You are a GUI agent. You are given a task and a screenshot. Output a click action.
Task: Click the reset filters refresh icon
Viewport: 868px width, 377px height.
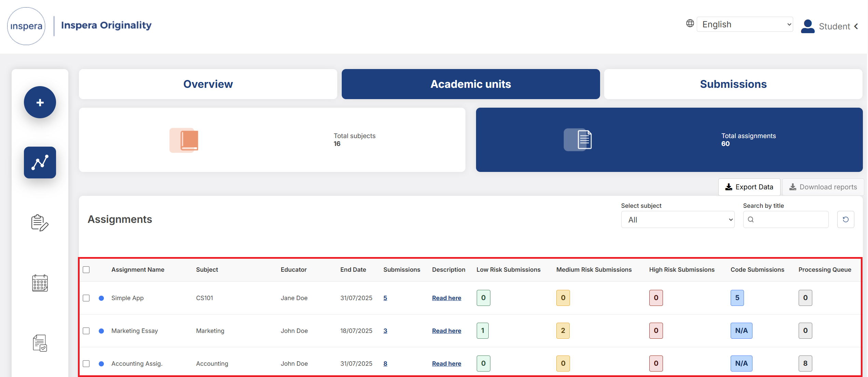845,219
